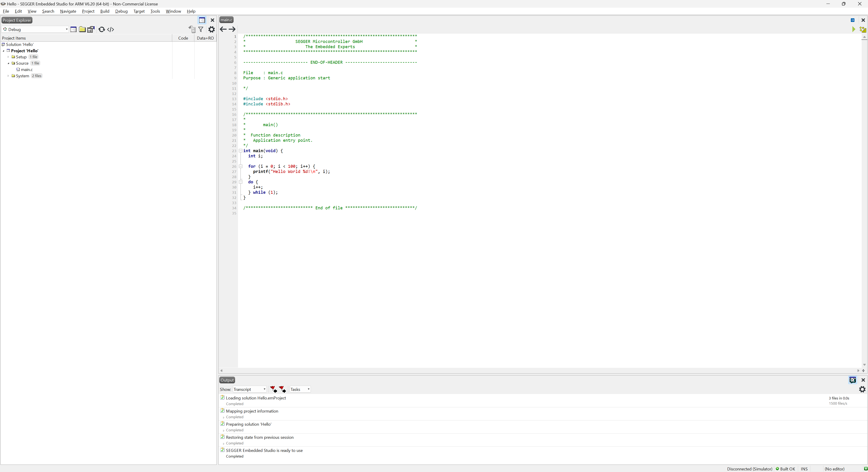
Task: Open the New Folder icon in Project Explorer
Action: click(82, 29)
